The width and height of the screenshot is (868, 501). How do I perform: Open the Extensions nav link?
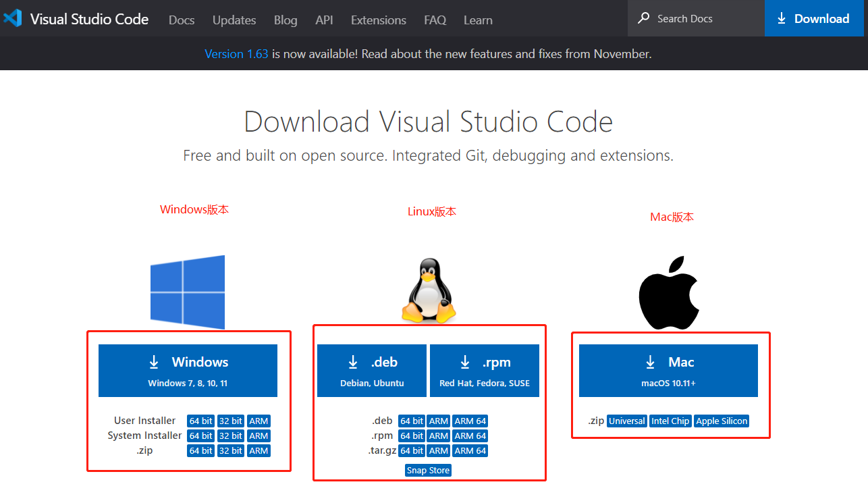[379, 20]
